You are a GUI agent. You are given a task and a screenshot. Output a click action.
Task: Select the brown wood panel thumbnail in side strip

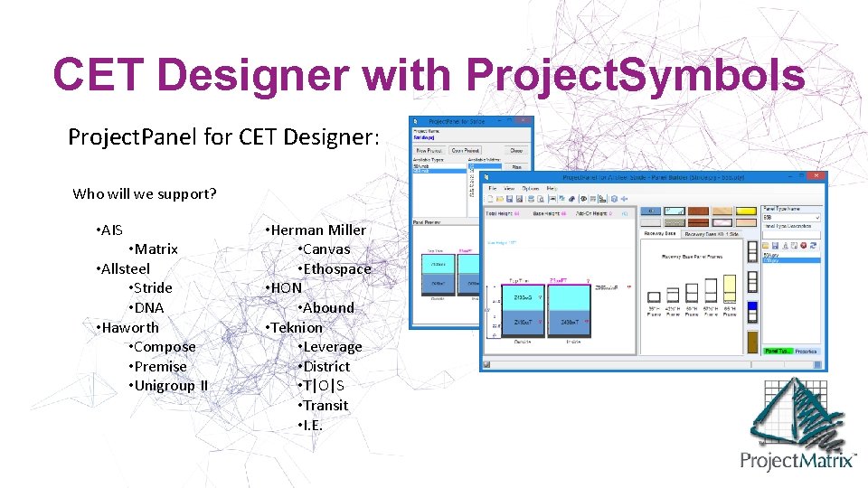(x=753, y=342)
